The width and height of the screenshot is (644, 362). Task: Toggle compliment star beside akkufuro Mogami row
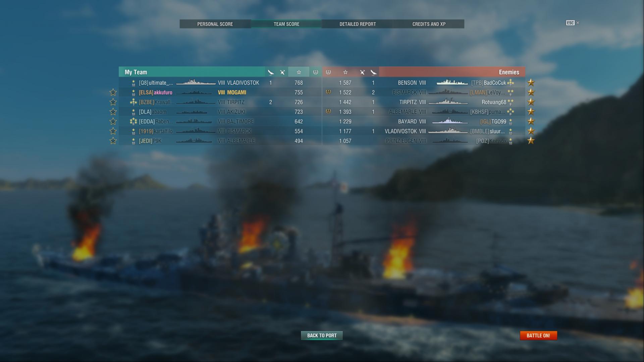[113, 92]
